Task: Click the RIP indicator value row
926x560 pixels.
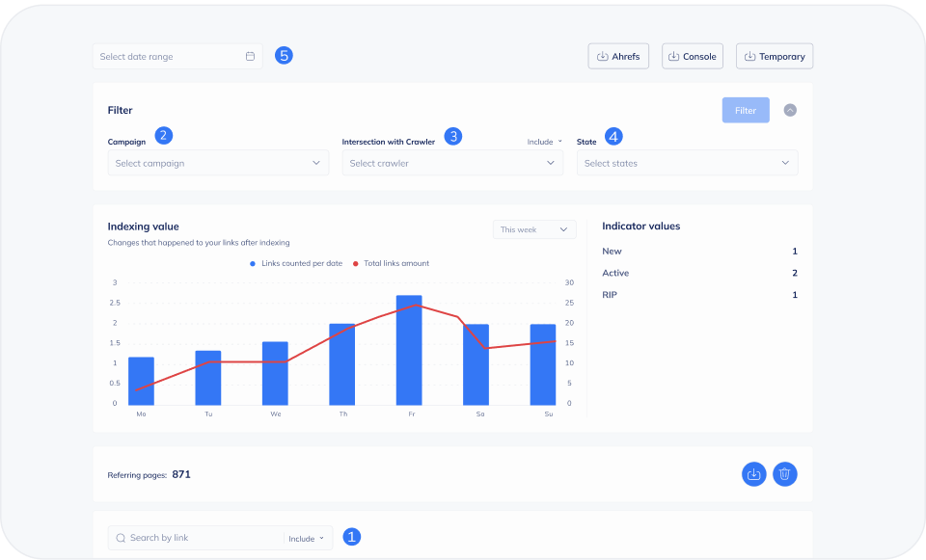Action: [700, 294]
